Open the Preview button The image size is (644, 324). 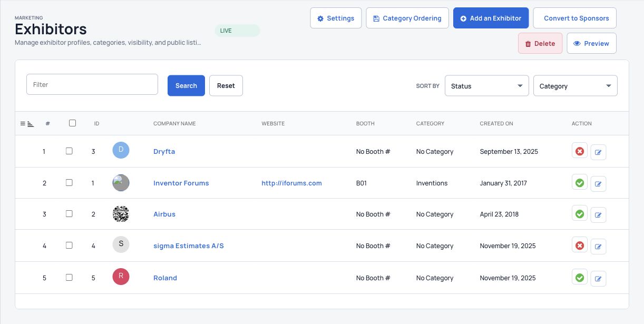tap(591, 43)
